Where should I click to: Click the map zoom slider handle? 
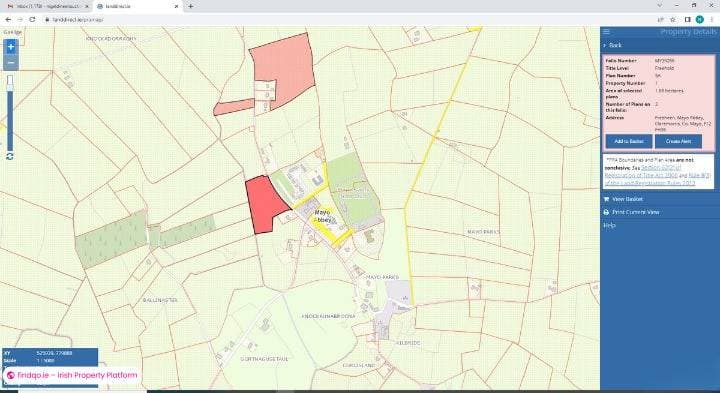pyautogui.click(x=10, y=81)
